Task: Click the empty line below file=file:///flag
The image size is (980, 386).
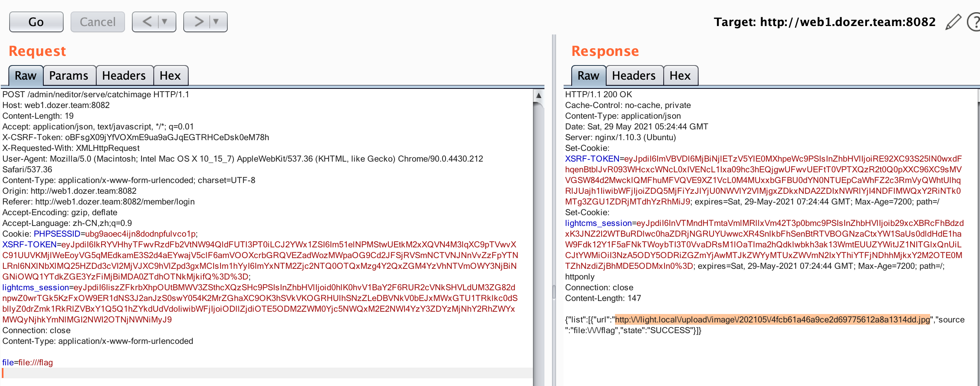Action: pos(267,373)
